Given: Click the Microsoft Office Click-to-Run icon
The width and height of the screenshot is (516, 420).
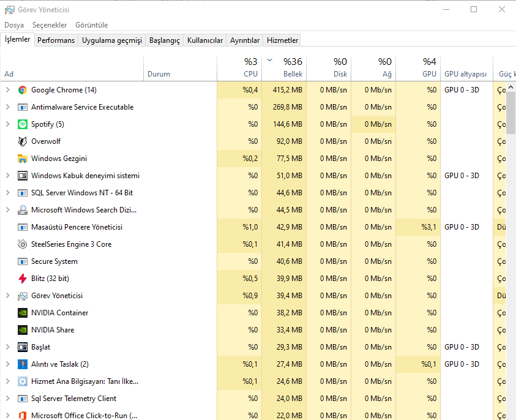Looking at the screenshot, I should [23, 415].
